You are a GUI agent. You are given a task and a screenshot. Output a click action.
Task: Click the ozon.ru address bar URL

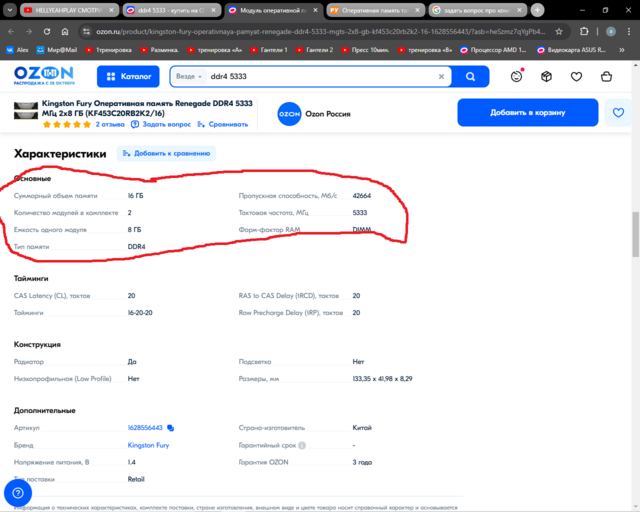pyautogui.click(x=320, y=31)
